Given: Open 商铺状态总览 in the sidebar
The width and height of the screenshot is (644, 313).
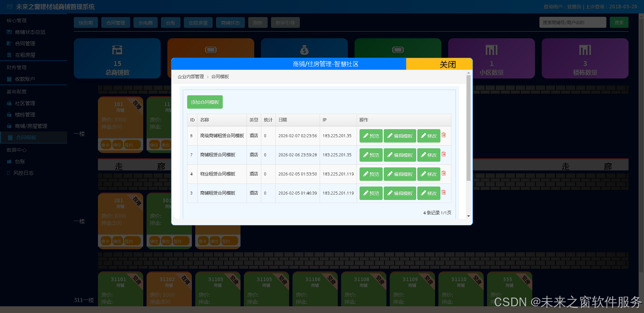Looking at the screenshot, I should pyautogui.click(x=30, y=32).
